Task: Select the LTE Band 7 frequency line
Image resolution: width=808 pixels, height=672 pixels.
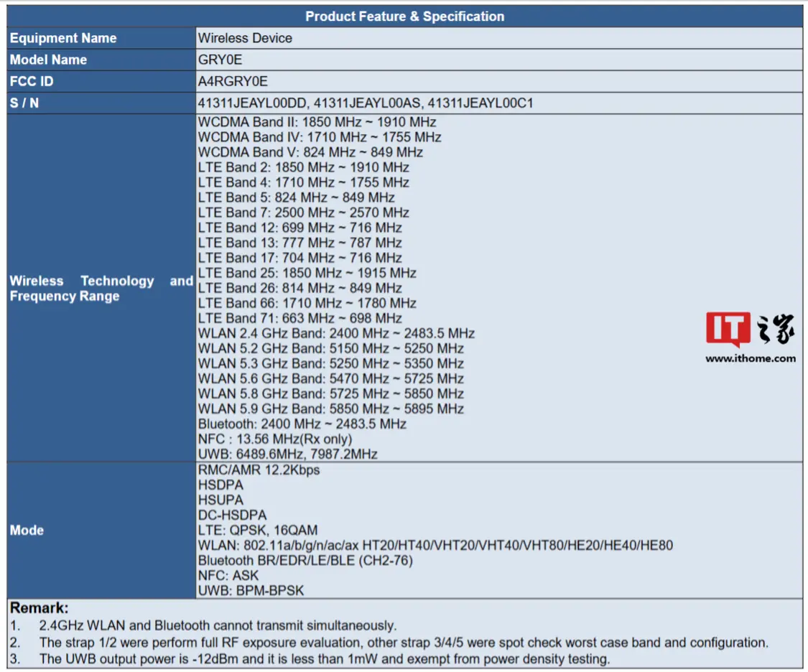Action: coord(303,213)
